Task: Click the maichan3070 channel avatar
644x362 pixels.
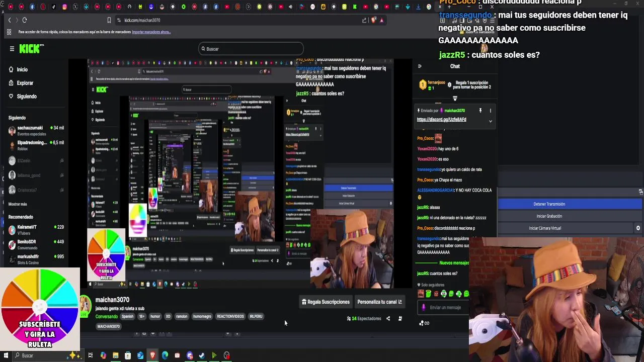Action: click(85, 305)
